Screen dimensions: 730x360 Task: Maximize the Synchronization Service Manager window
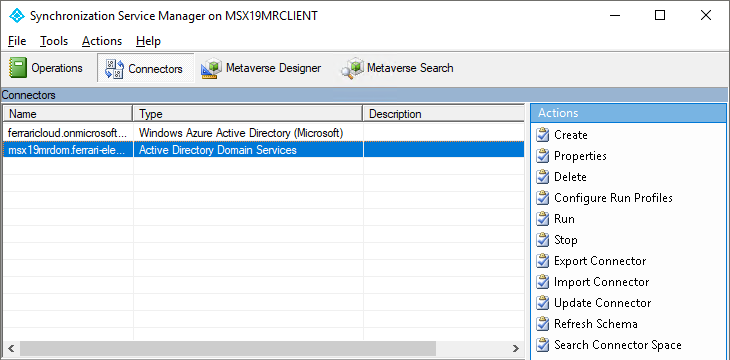(x=660, y=15)
